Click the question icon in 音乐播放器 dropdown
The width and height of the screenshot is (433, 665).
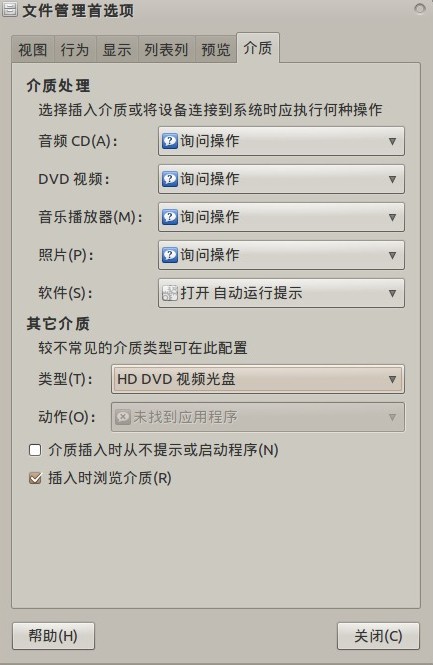click(x=170, y=217)
